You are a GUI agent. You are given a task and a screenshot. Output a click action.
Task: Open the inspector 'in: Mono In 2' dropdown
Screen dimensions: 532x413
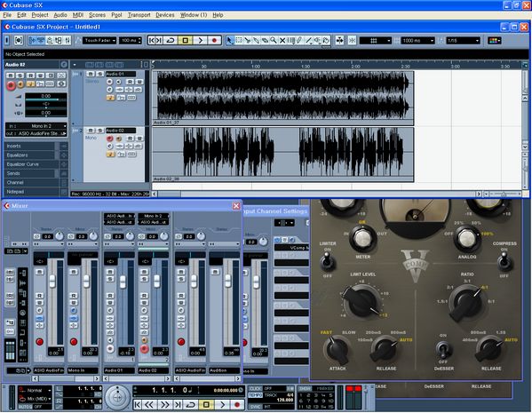click(36, 126)
